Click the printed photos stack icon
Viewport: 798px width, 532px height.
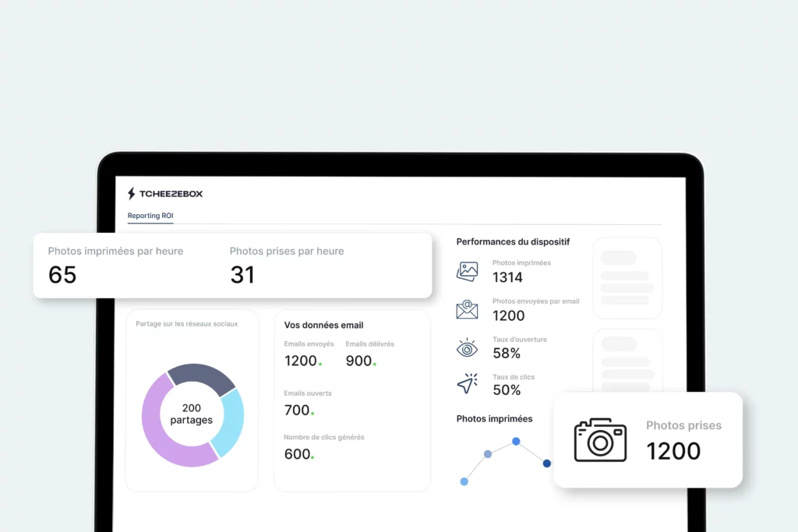[x=467, y=271]
